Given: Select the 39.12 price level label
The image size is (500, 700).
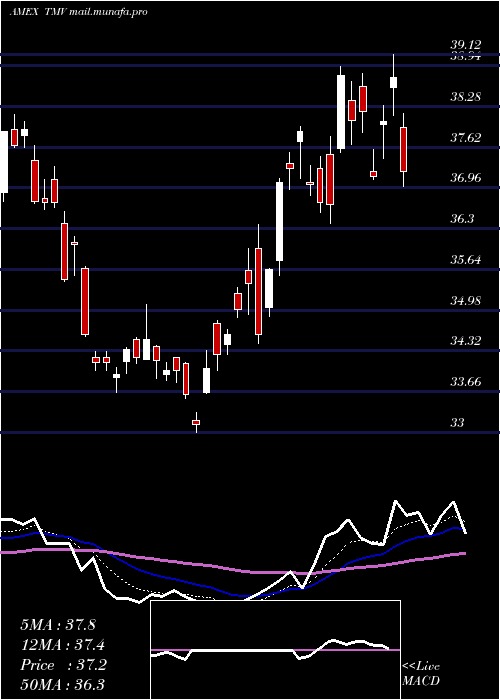Looking at the screenshot, I should [466, 45].
